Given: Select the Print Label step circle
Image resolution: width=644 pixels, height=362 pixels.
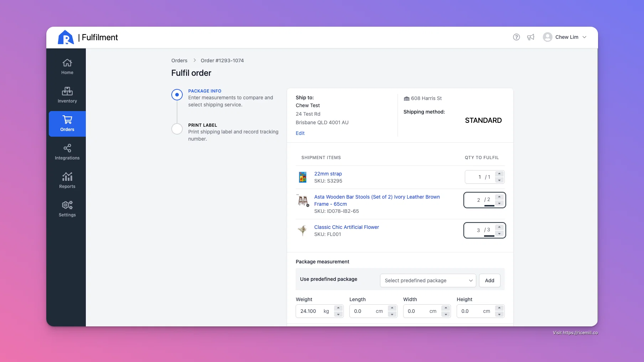Looking at the screenshot, I should click(177, 129).
